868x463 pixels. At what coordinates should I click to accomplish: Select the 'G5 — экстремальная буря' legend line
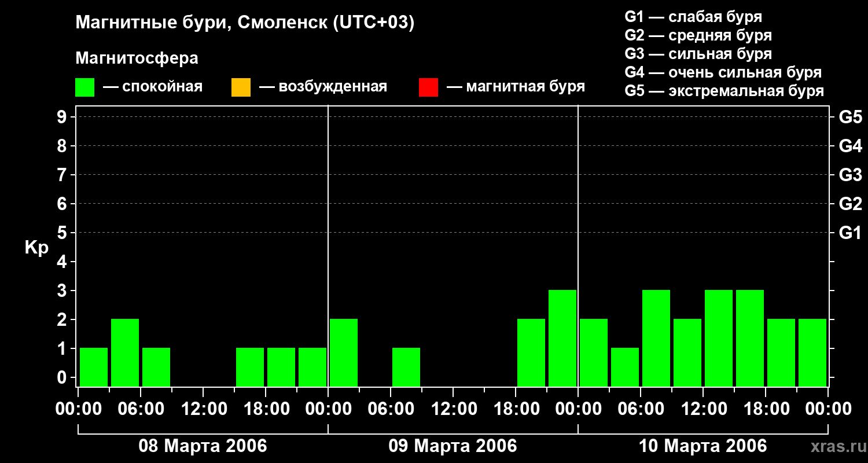coord(724,91)
